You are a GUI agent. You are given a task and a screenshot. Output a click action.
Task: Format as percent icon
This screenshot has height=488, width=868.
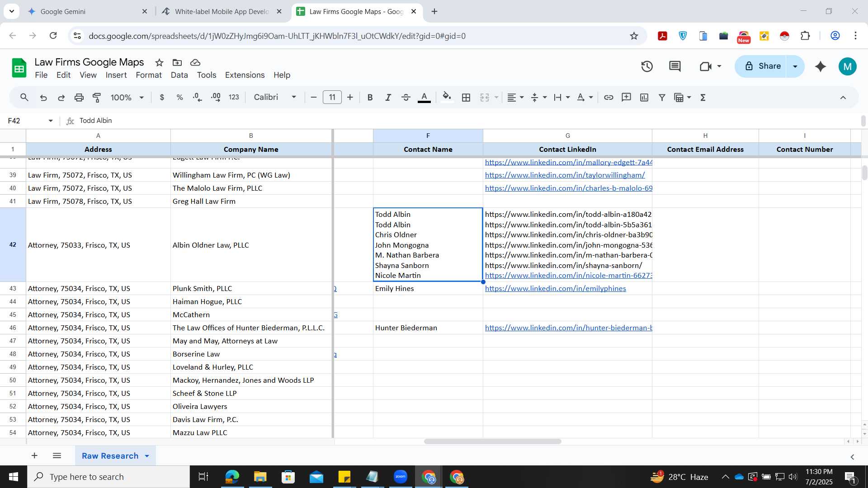(x=179, y=98)
